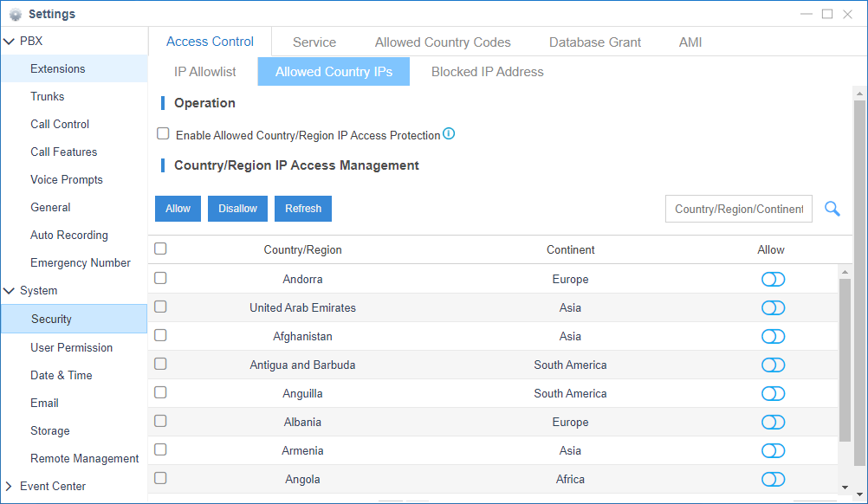Click the search magnifier icon
This screenshot has height=504, width=868.
(832, 209)
